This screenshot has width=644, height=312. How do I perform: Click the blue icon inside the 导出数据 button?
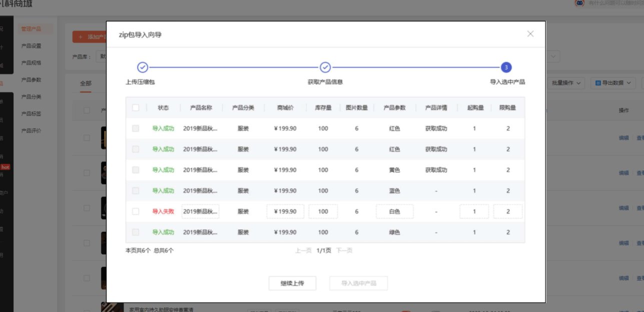click(597, 83)
